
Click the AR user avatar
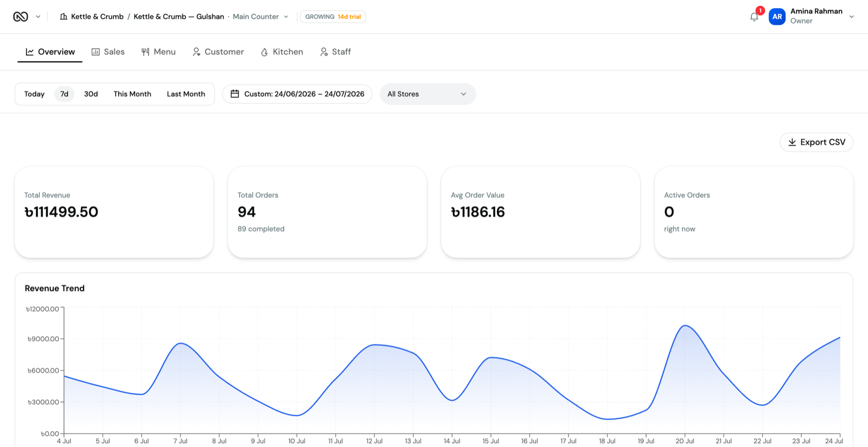(777, 17)
